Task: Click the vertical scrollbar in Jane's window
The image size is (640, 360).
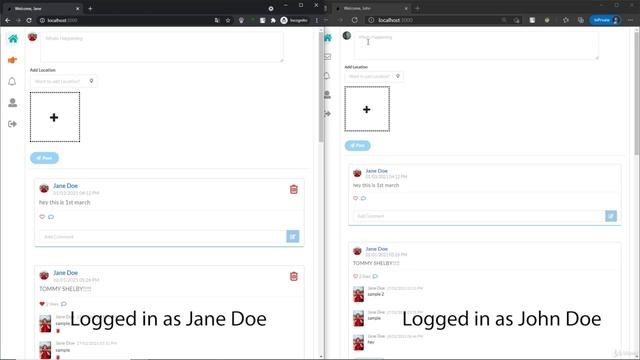Action: (x=321, y=86)
